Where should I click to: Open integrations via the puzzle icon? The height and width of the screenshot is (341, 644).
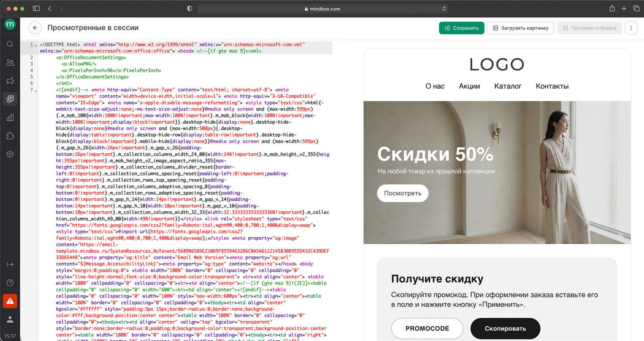pyautogui.click(x=10, y=136)
